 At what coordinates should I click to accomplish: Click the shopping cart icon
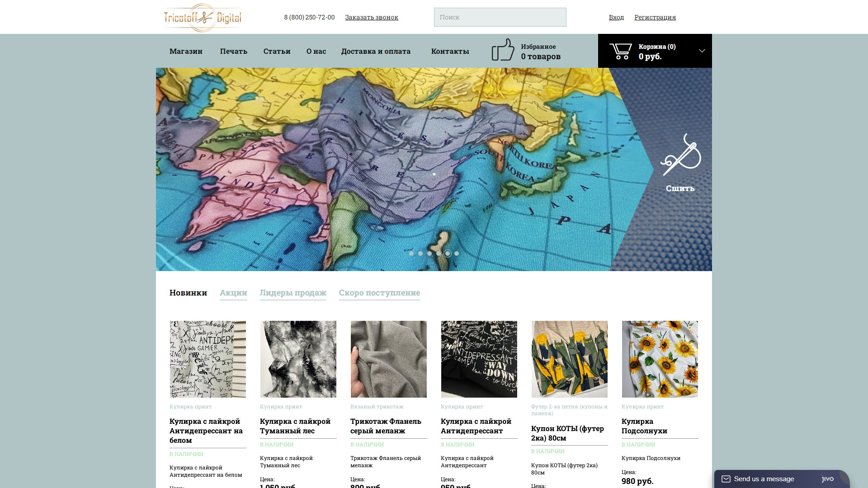click(620, 51)
